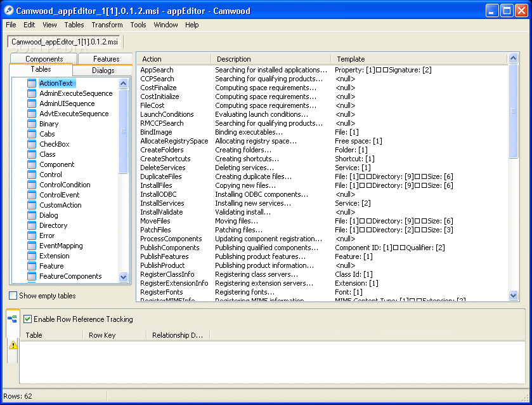Switch to the Features tab
Viewport: 532px width, 405px height.
tap(106, 59)
